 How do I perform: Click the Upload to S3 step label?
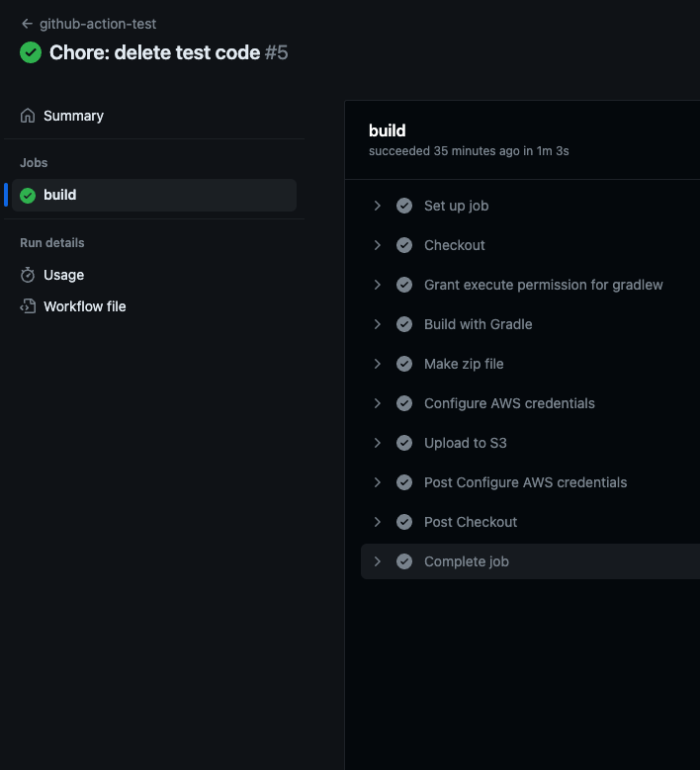click(466, 443)
